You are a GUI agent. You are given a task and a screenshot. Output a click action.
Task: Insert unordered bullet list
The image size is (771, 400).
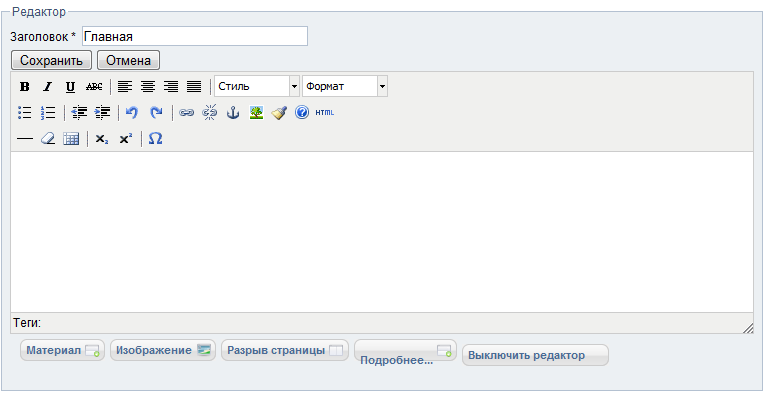tap(24, 113)
